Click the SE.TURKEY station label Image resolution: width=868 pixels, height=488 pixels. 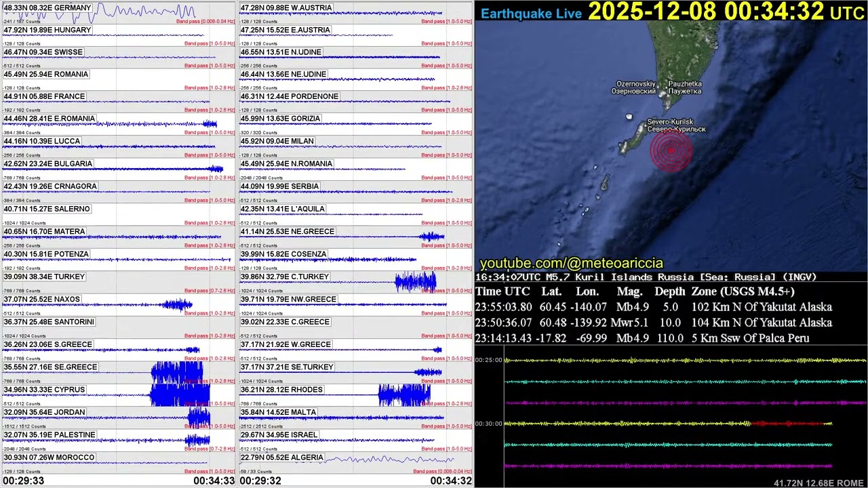click(x=288, y=367)
